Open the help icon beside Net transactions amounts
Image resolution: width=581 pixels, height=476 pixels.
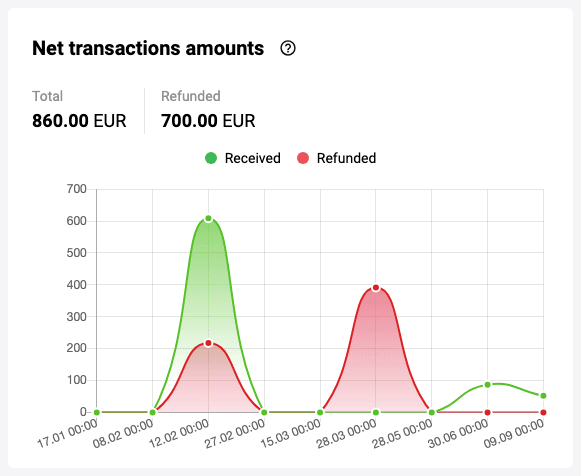pos(288,48)
